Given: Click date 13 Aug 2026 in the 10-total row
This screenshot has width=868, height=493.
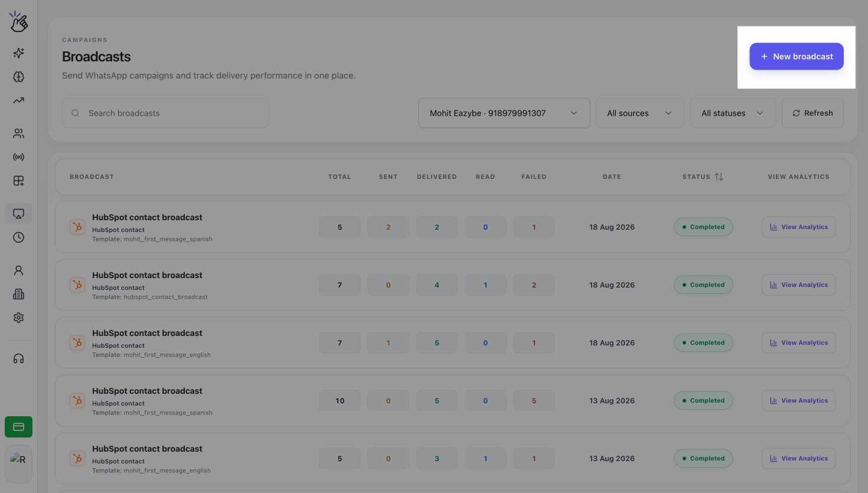Looking at the screenshot, I should click(612, 401).
